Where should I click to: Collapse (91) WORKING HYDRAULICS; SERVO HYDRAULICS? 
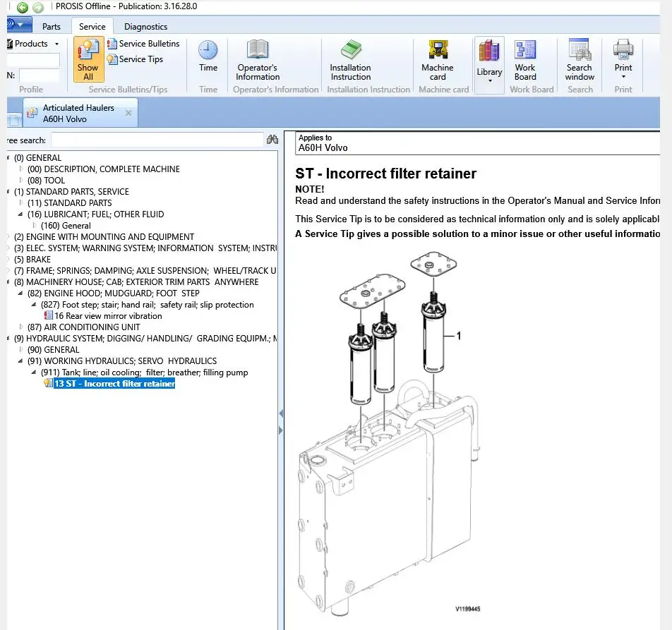click(20, 361)
